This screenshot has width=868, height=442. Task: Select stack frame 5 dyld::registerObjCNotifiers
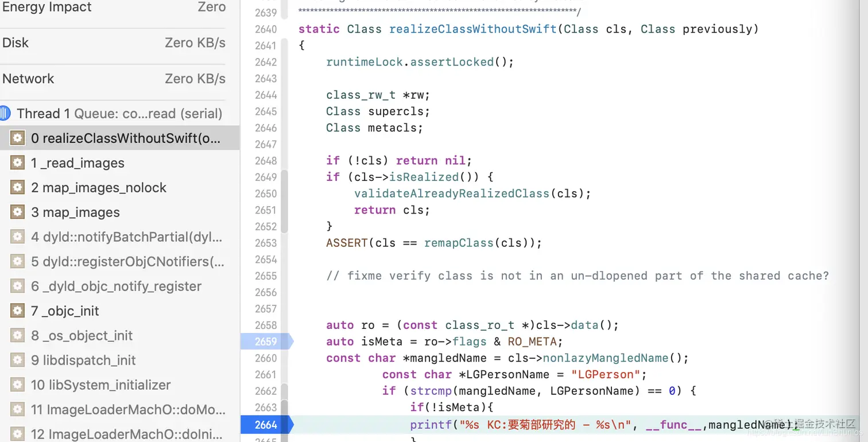pos(119,262)
